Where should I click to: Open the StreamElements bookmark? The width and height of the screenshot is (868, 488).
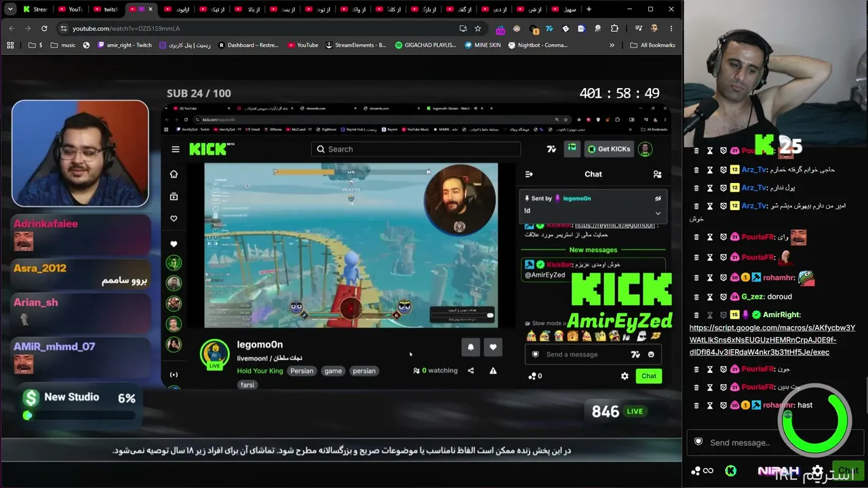[x=355, y=45]
